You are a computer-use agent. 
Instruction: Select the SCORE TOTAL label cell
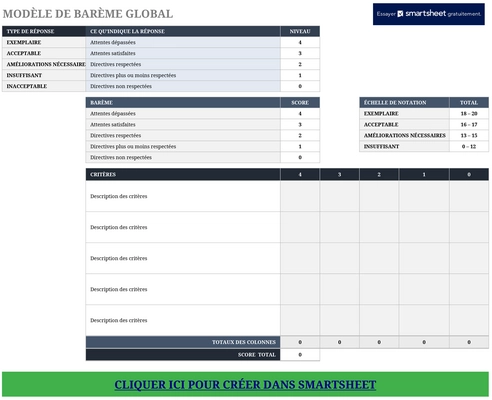click(x=183, y=355)
